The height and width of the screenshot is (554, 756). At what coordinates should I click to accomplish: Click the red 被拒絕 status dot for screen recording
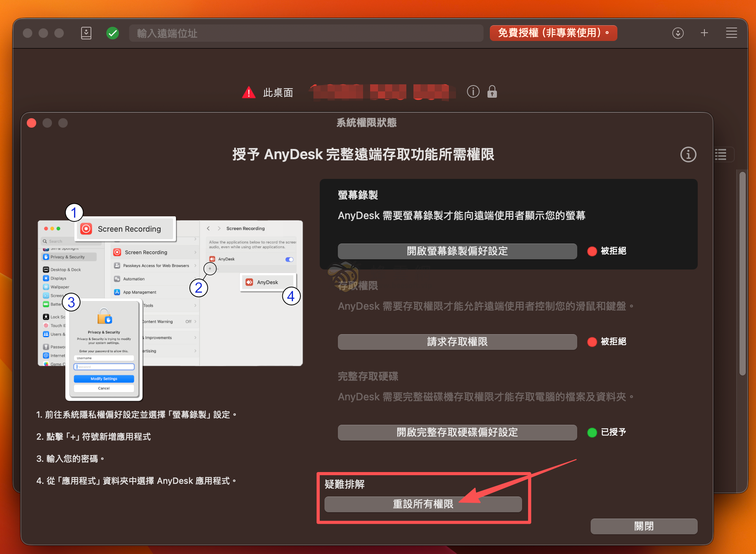[592, 251]
